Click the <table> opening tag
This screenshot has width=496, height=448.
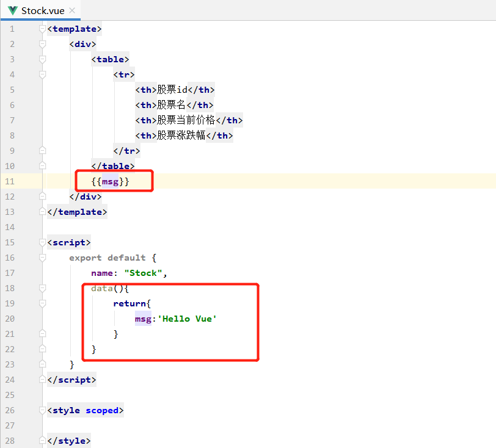click(110, 59)
